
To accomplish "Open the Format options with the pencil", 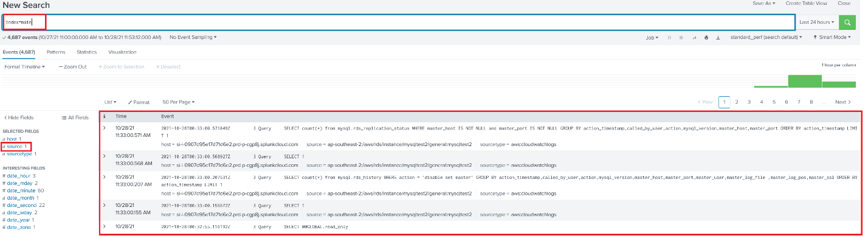I will 139,102.
